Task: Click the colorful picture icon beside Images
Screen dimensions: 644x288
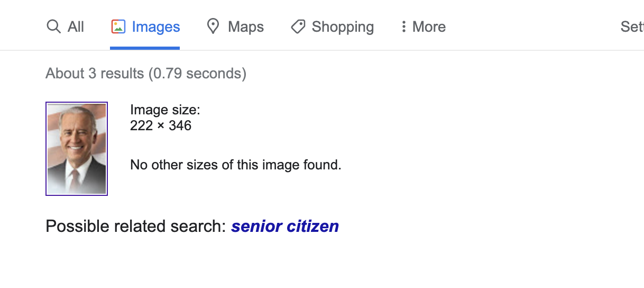Action: tap(118, 26)
